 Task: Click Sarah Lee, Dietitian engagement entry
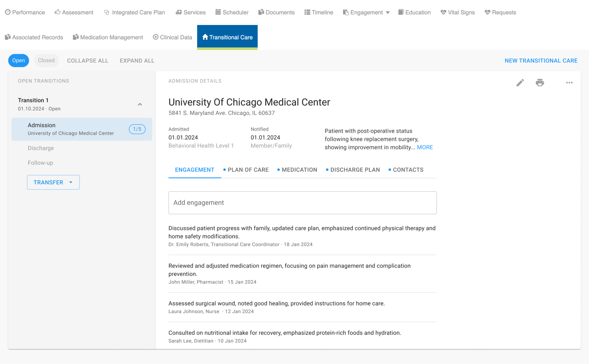coord(302,337)
